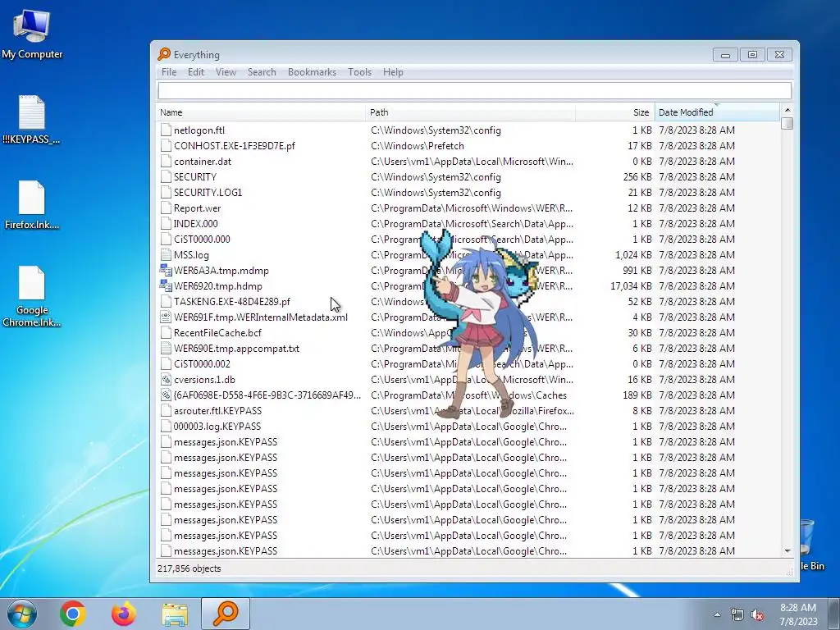Open the Edit menu
The height and width of the screenshot is (630, 840).
pos(195,72)
